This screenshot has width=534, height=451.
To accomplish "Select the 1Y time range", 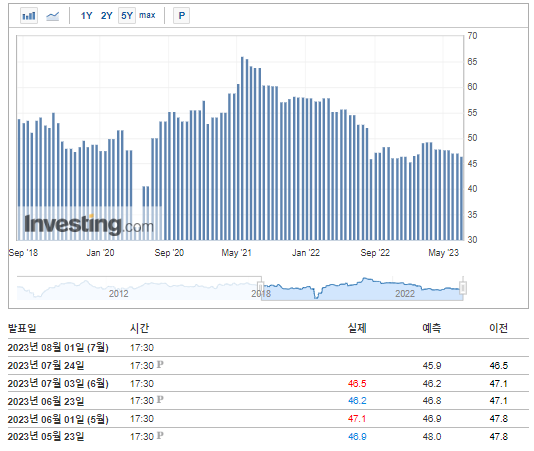I will [x=86, y=16].
